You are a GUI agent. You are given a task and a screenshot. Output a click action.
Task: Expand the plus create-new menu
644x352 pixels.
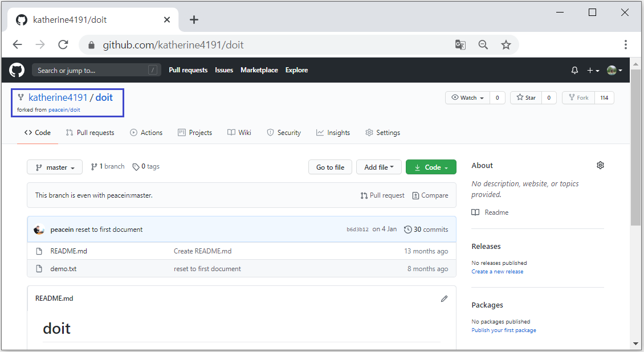coord(593,70)
